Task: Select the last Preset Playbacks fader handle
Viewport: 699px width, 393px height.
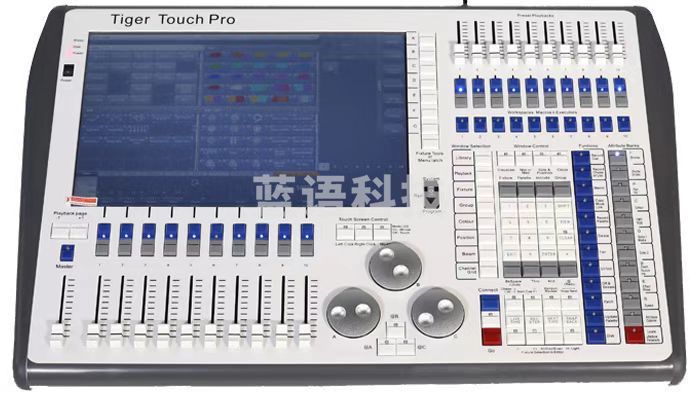Action: tap(617, 53)
